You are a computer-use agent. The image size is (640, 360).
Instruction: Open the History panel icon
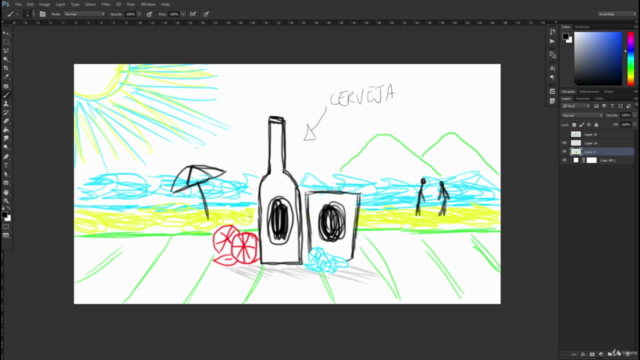click(552, 32)
